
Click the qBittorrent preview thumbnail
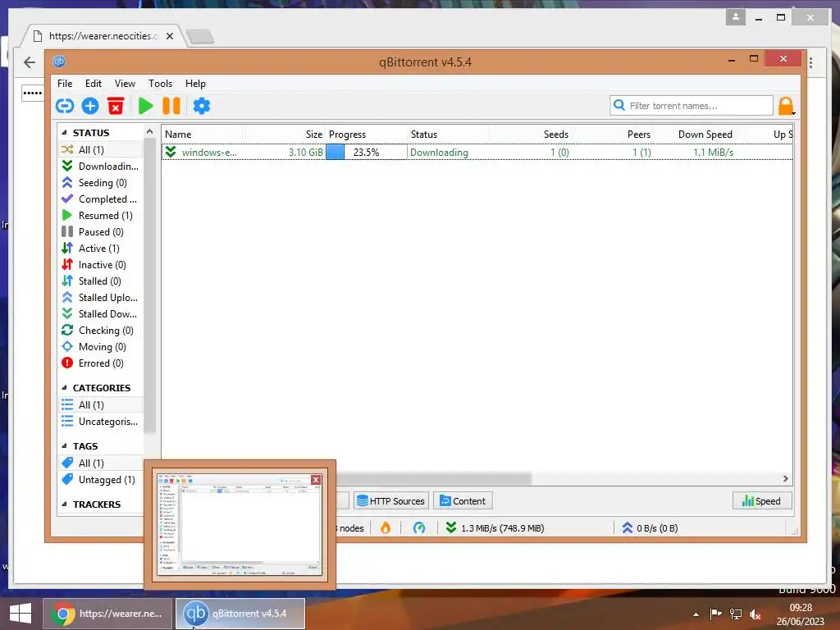point(240,525)
